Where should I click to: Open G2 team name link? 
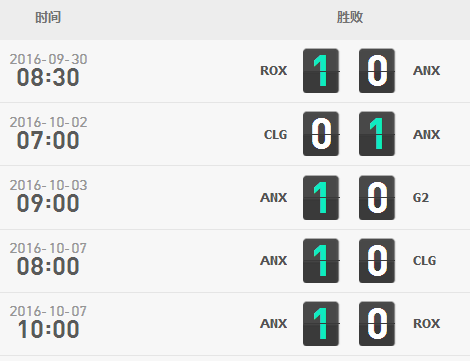[421, 198]
